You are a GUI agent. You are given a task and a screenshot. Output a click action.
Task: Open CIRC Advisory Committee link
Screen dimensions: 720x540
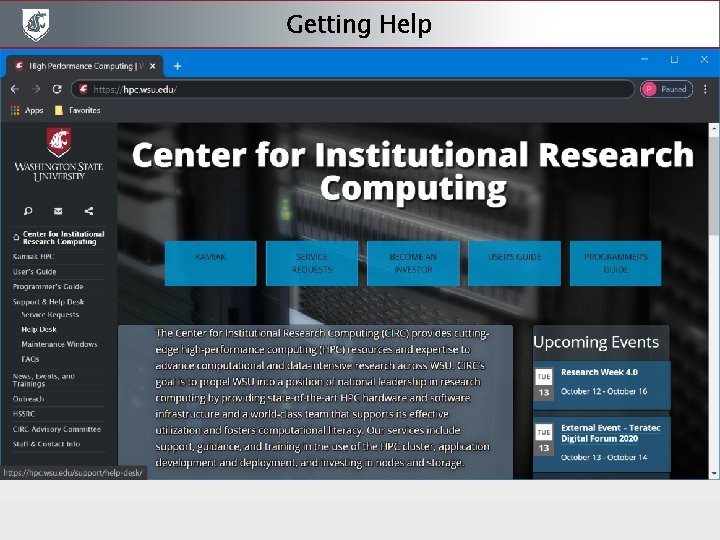click(x=56, y=429)
